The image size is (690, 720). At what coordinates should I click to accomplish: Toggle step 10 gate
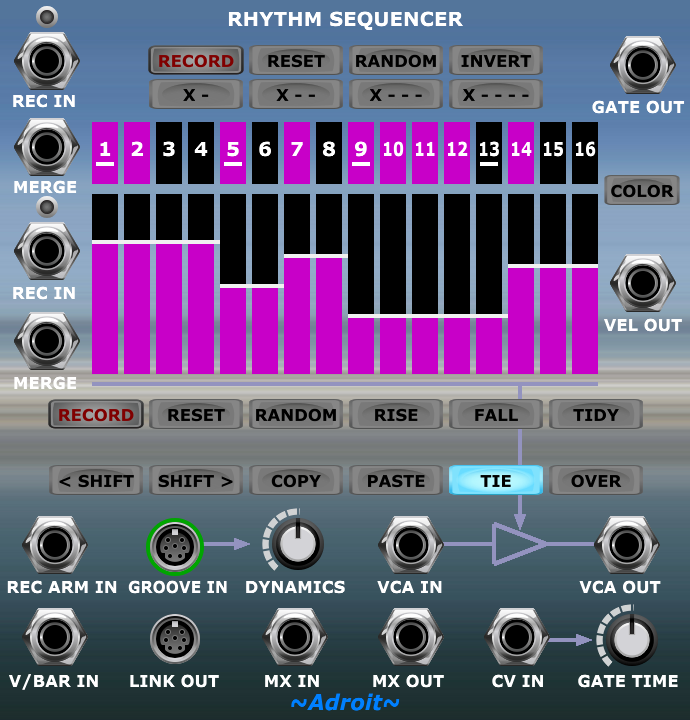(393, 153)
